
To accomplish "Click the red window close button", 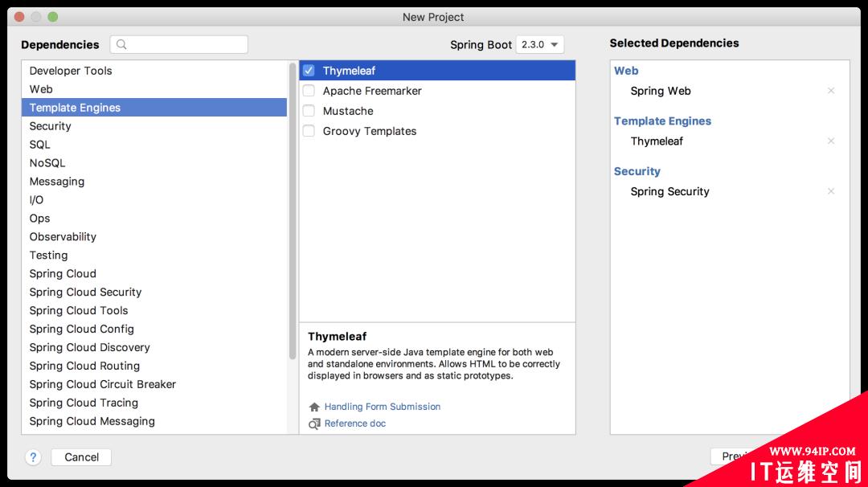I will click(x=19, y=17).
